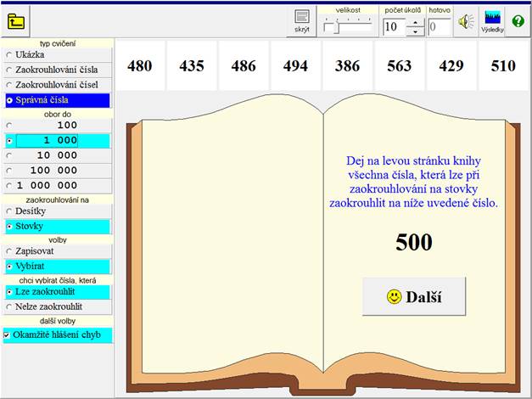Image resolution: width=532 pixels, height=399 pixels.
Task: Pick the number tile 435
Action: tap(192, 65)
